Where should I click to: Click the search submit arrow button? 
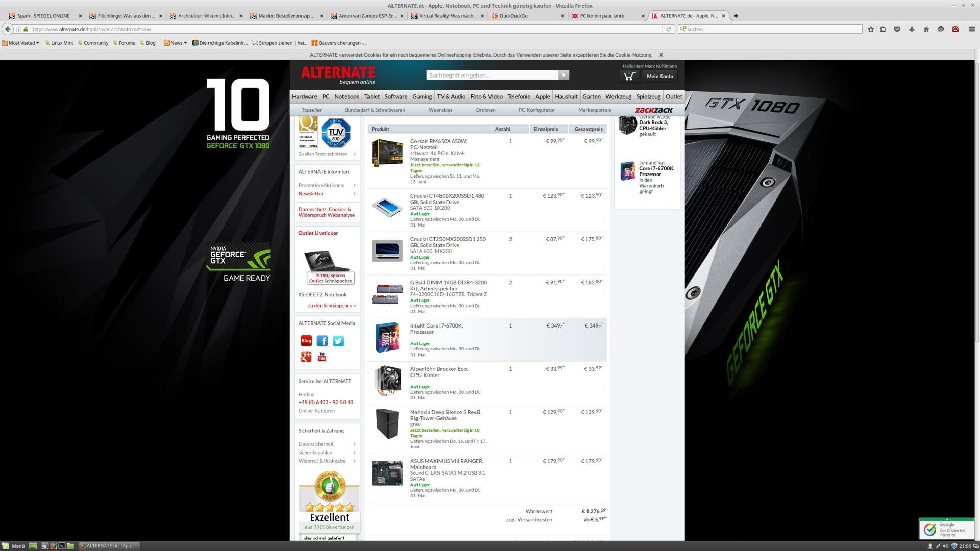tap(564, 75)
